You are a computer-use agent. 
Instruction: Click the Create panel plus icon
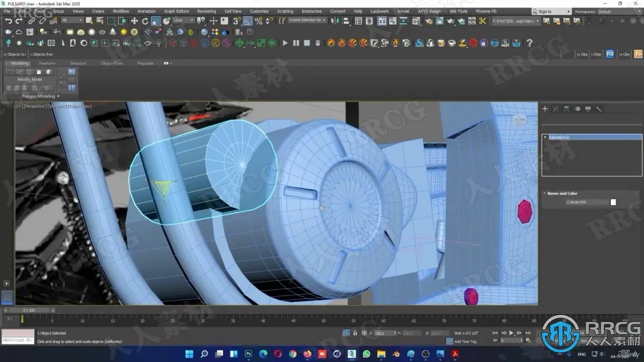click(545, 109)
